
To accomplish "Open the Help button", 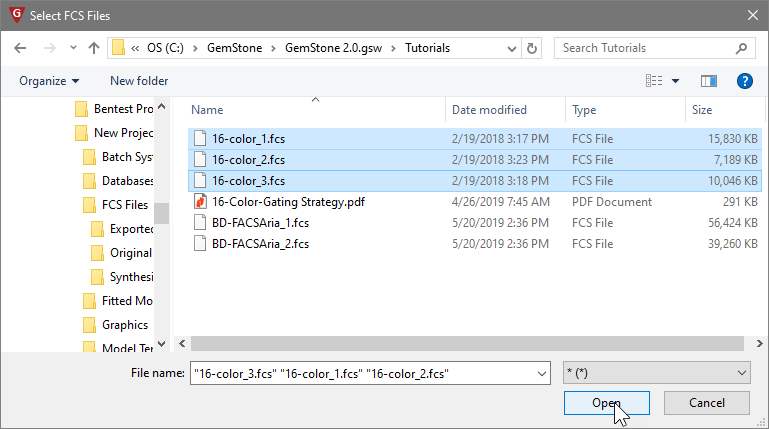I will coord(744,81).
